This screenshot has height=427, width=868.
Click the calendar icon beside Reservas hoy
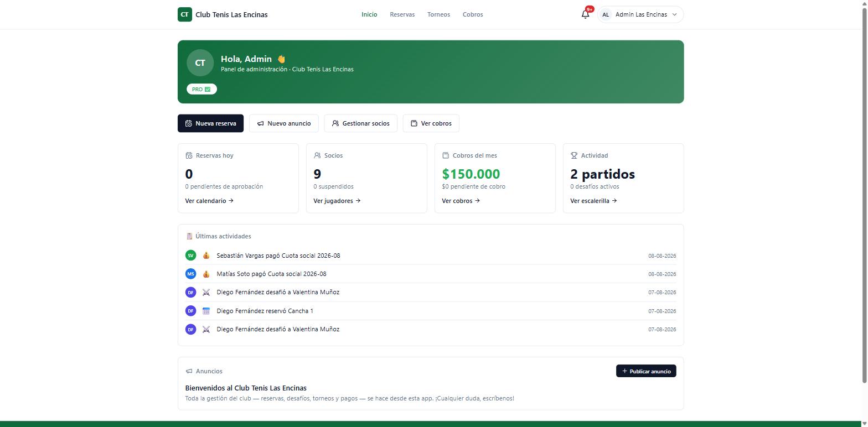point(189,155)
